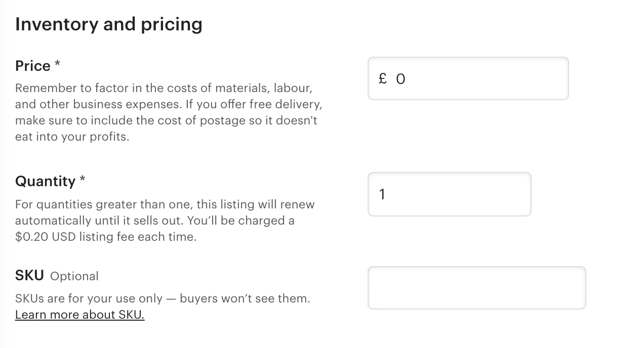Click the SKU field label
The image size is (644, 348).
tap(29, 276)
